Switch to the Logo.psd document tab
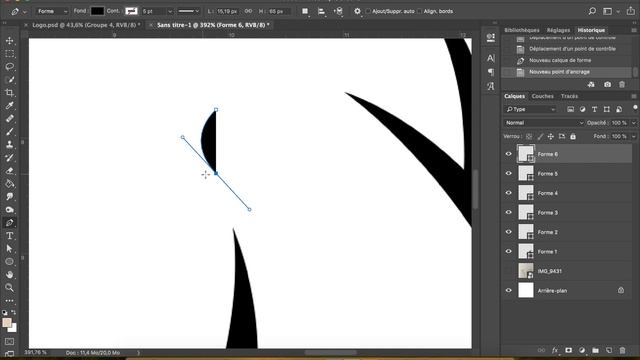 pyautogui.click(x=85, y=25)
